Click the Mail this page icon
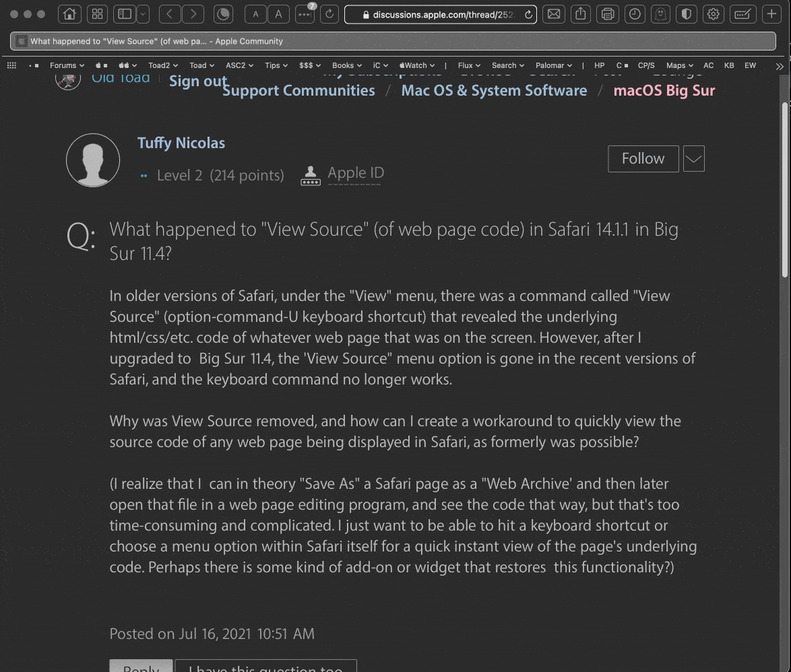This screenshot has width=791, height=672. (x=554, y=14)
